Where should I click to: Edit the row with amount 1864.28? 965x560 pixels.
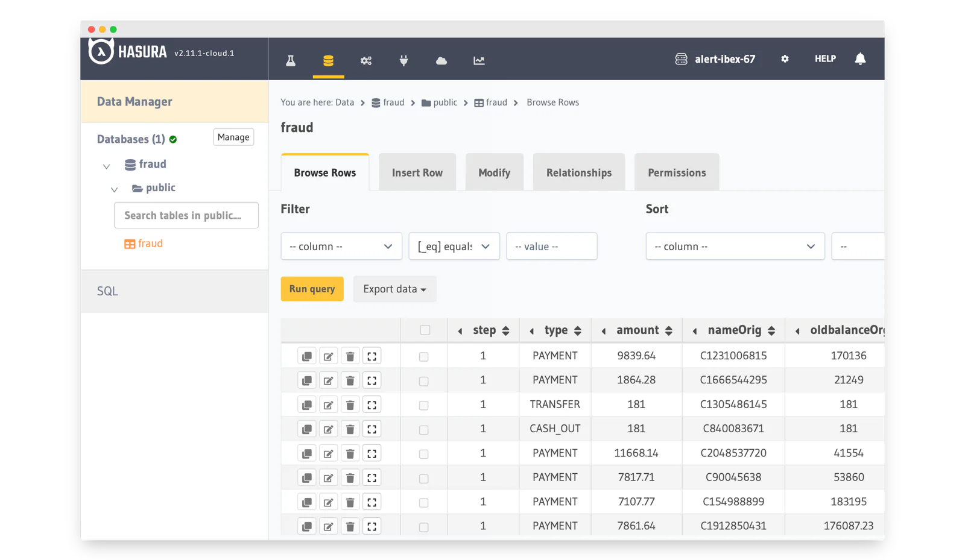click(328, 380)
